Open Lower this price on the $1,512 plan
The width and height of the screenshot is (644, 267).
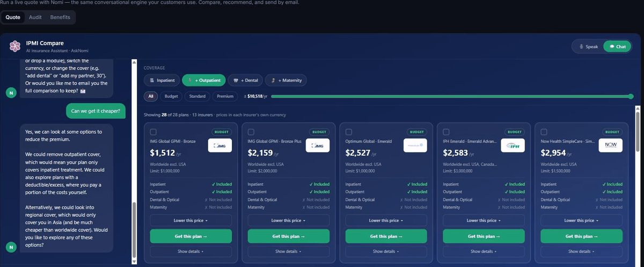point(191,220)
